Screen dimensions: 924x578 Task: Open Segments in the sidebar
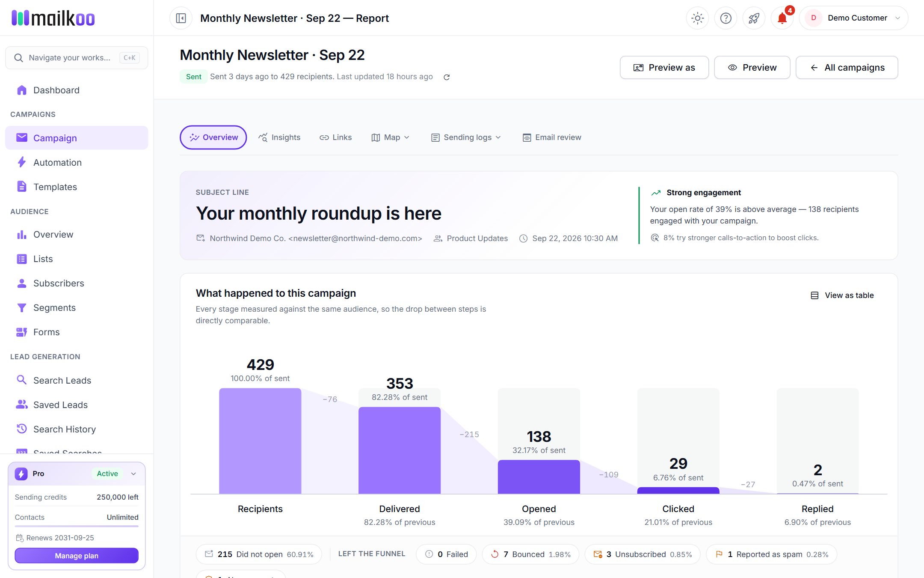click(x=77, y=308)
